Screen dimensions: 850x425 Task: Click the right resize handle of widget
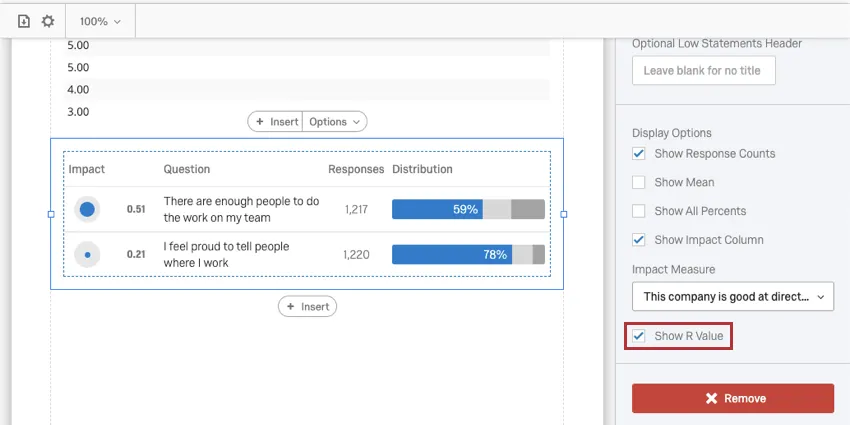[x=564, y=214]
